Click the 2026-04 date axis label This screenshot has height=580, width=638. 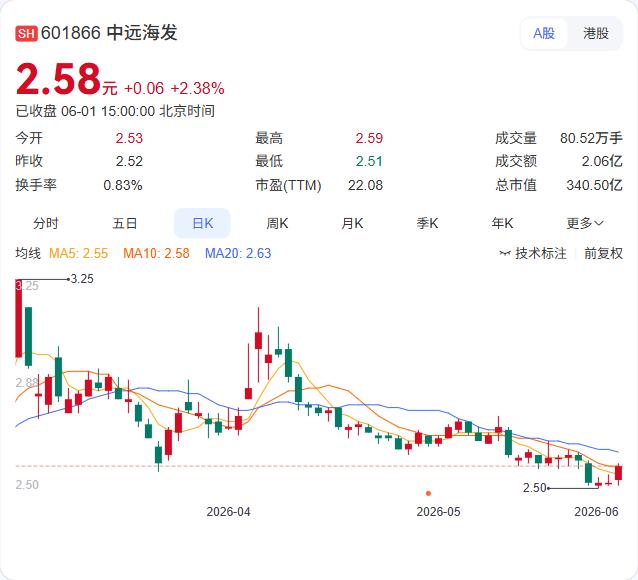pos(228,512)
